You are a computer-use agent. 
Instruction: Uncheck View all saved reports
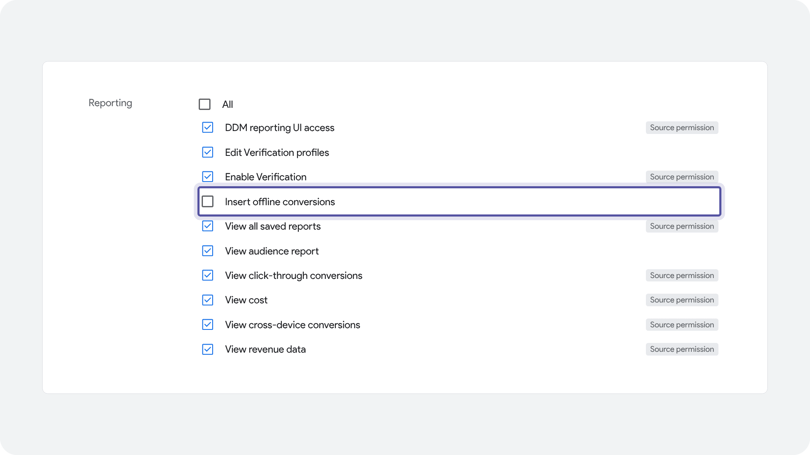(208, 226)
